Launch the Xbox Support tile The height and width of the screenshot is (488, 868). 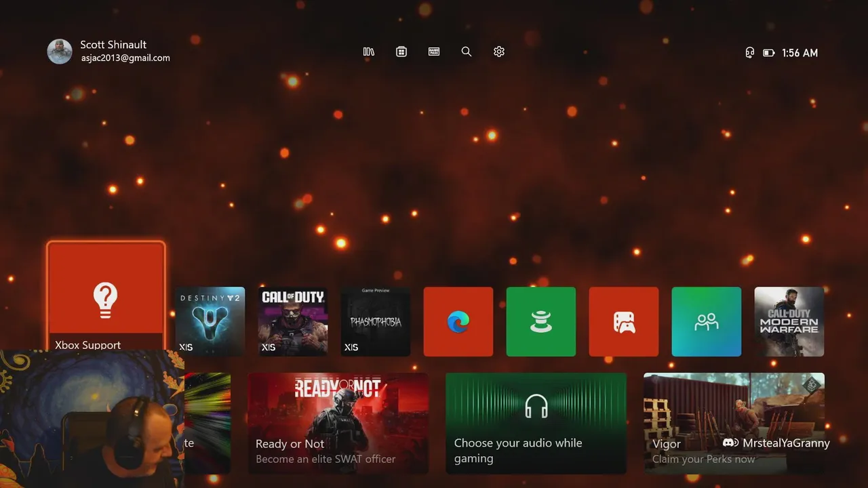click(x=106, y=296)
